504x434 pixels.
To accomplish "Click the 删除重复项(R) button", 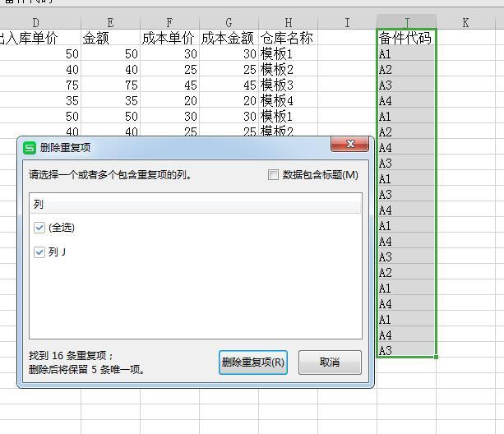I will coord(253,362).
